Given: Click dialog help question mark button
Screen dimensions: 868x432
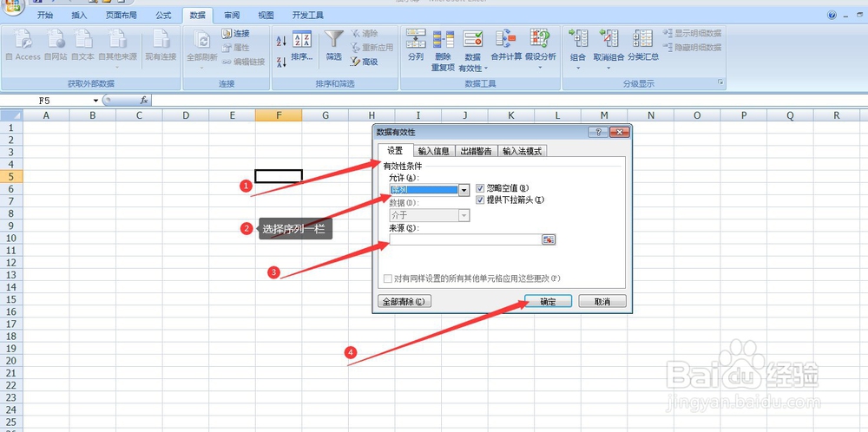Looking at the screenshot, I should point(598,132).
